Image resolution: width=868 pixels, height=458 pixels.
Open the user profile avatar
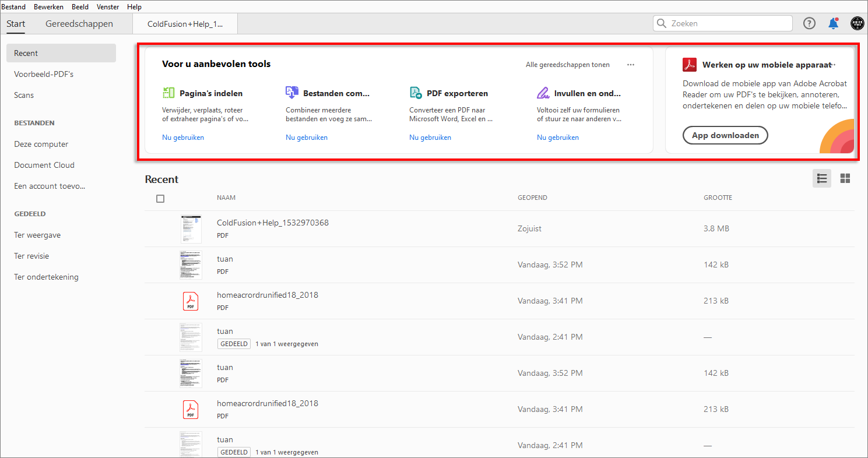(857, 23)
